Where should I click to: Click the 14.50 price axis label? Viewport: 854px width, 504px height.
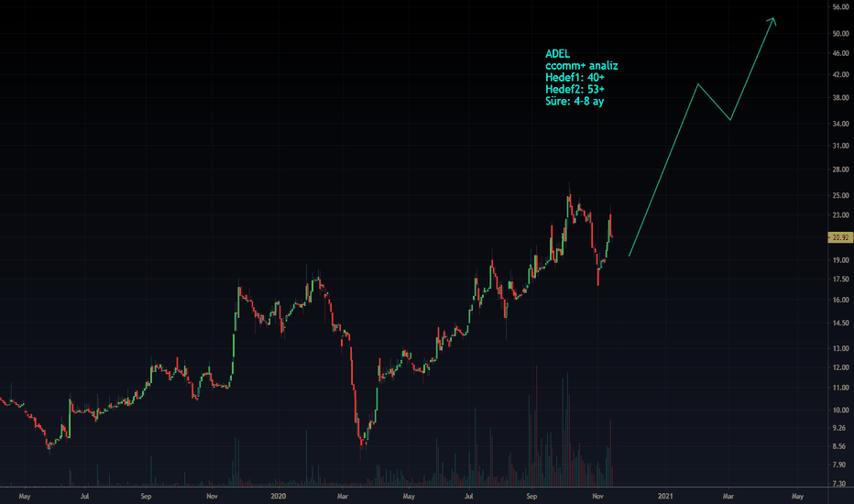pyautogui.click(x=840, y=323)
